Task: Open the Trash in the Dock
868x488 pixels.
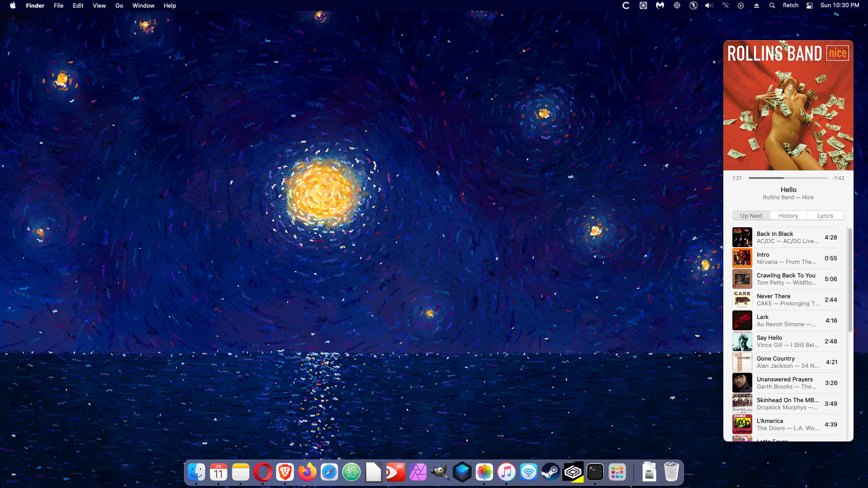Action: [671, 472]
